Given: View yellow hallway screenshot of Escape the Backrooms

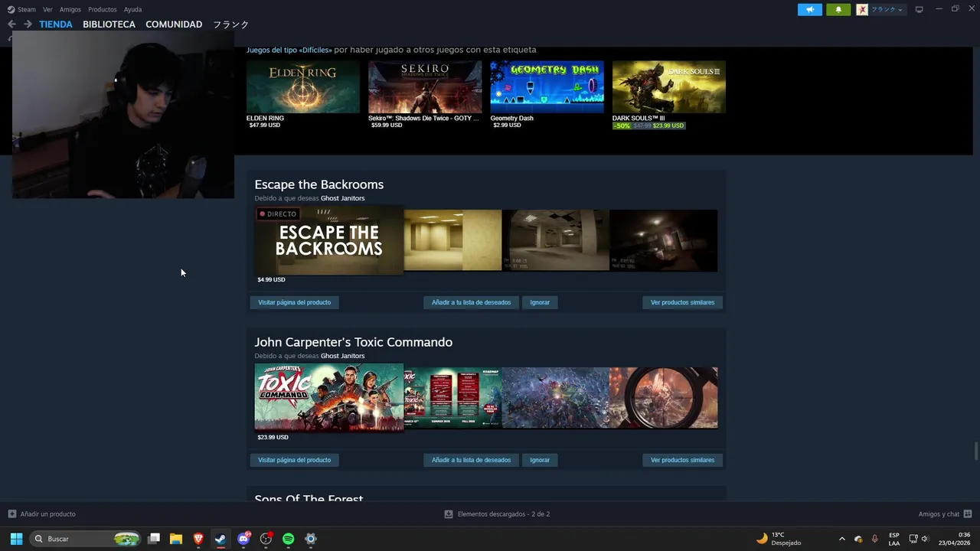Looking at the screenshot, I should [452, 240].
